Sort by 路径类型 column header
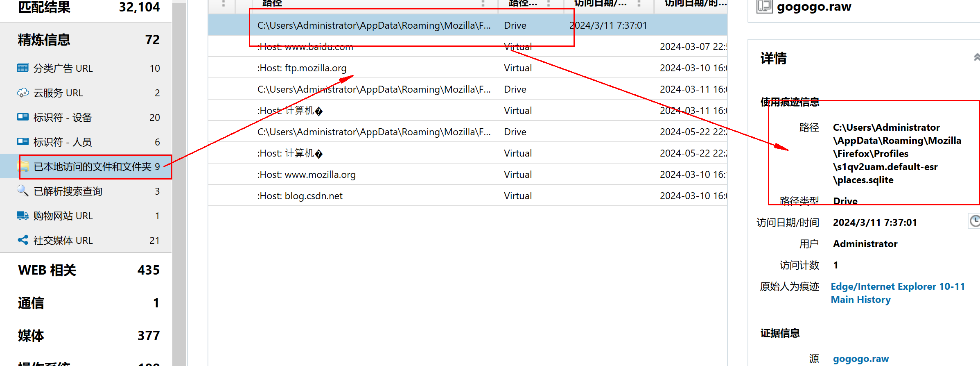 [523, 3]
